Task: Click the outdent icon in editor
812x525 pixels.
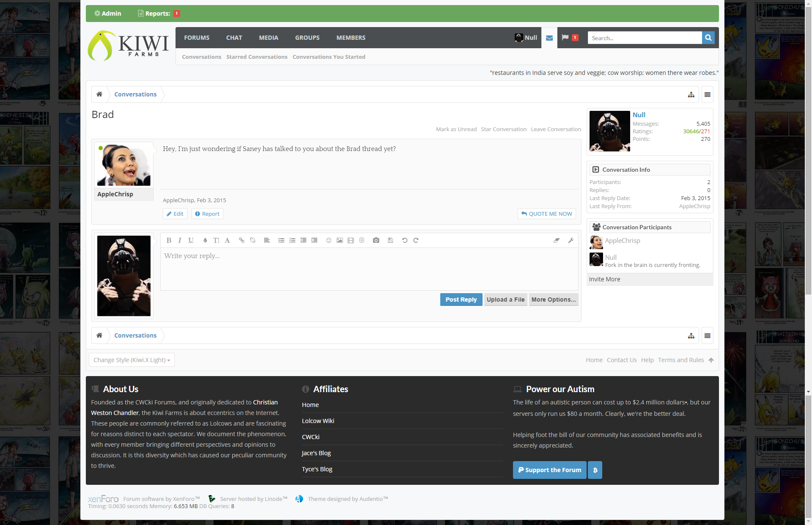Action: click(x=303, y=240)
